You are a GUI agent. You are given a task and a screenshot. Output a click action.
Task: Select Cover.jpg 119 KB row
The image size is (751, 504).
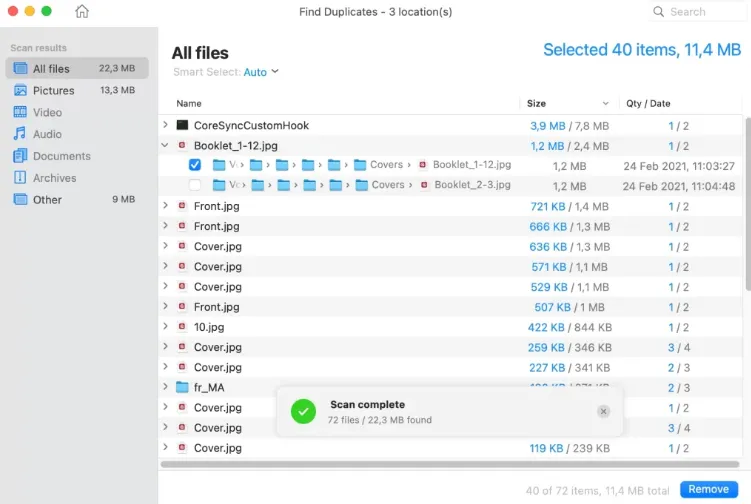click(450, 448)
